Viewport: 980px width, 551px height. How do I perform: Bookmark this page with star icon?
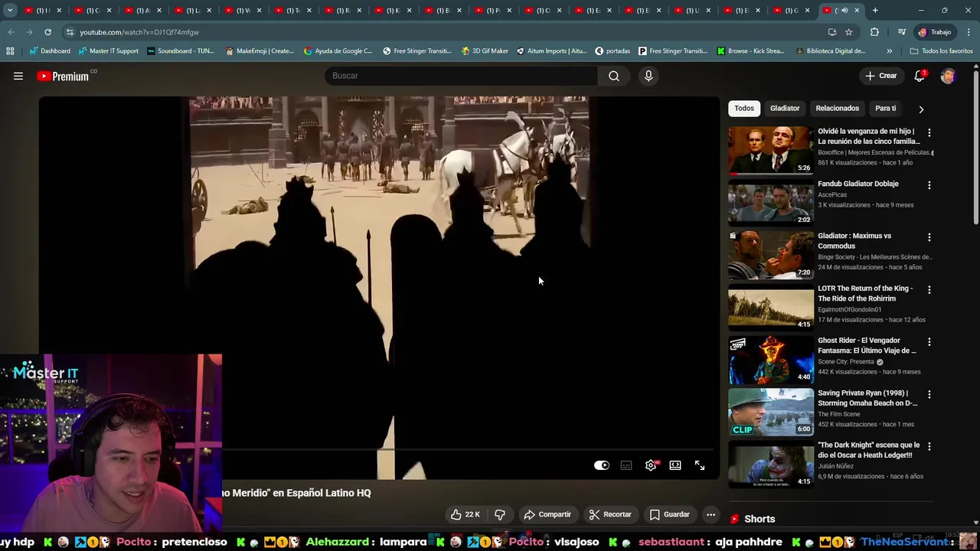pos(848,32)
